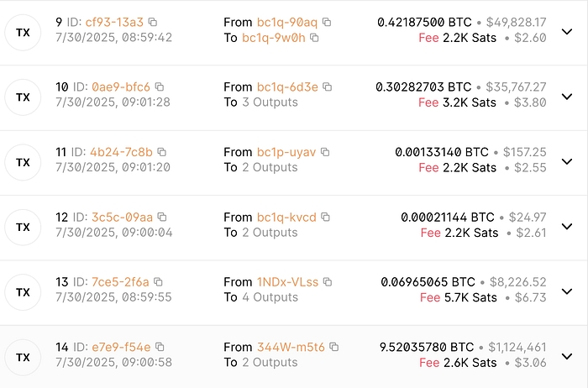This screenshot has width=588, height=388.
Task: Copy transaction ID 0ae9-bfc6
Action: pyautogui.click(x=160, y=87)
